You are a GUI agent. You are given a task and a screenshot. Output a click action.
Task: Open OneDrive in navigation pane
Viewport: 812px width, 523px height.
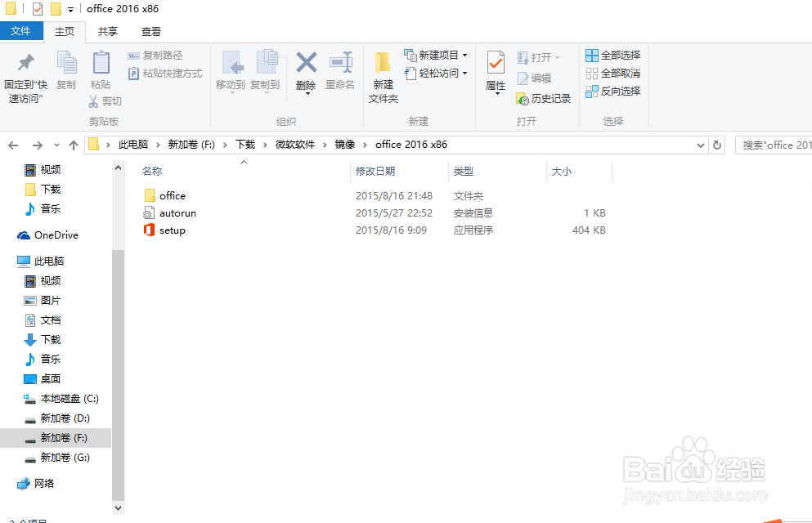(x=47, y=235)
